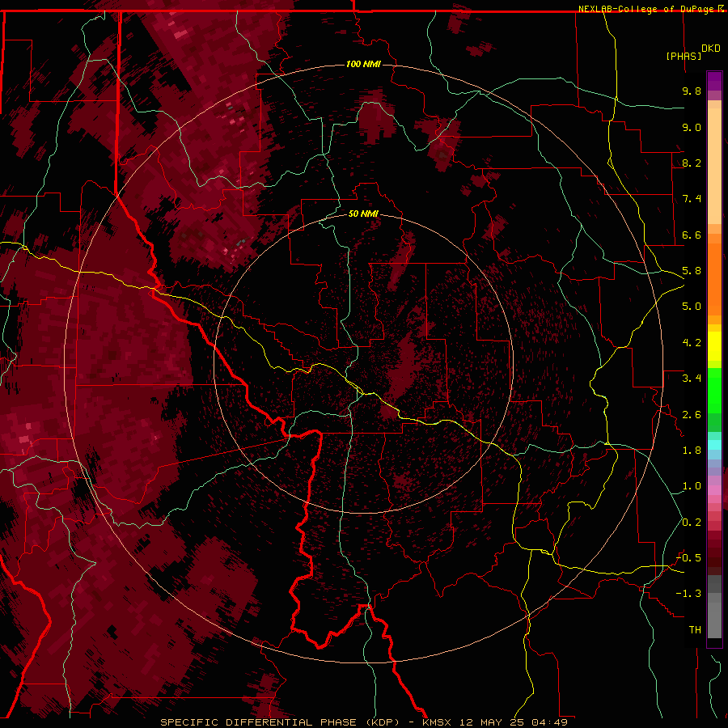Pick the yellow band on the color scale
Viewport: 728px width, 728px height.
point(714,346)
